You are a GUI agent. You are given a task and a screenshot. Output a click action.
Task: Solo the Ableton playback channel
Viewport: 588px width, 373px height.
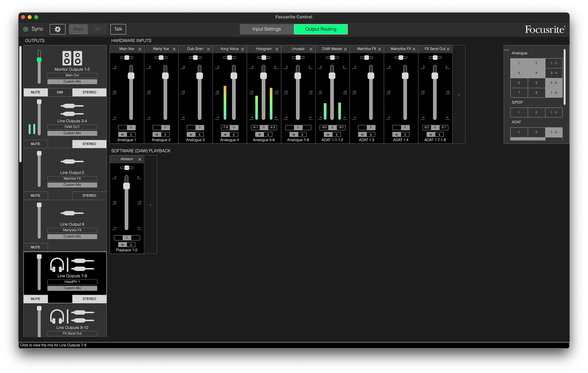[131, 245]
